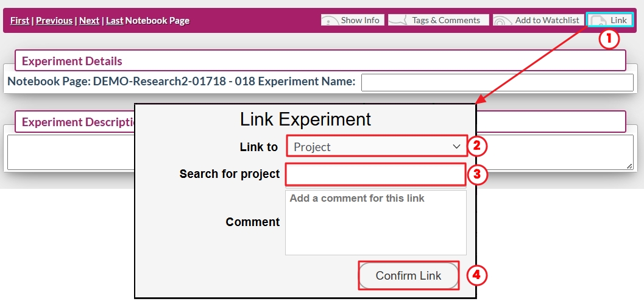
Task: Open the Previous notebook page link
Action: pos(54,21)
